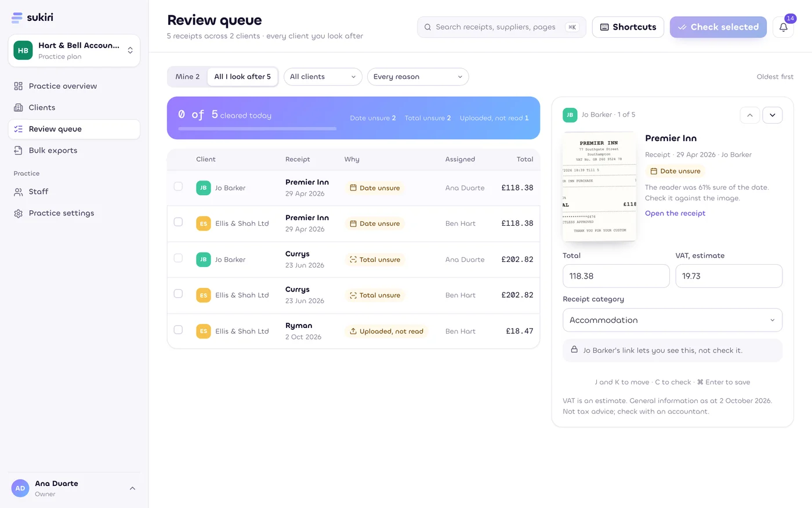
Task: Click the AD user avatar
Action: click(x=20, y=488)
